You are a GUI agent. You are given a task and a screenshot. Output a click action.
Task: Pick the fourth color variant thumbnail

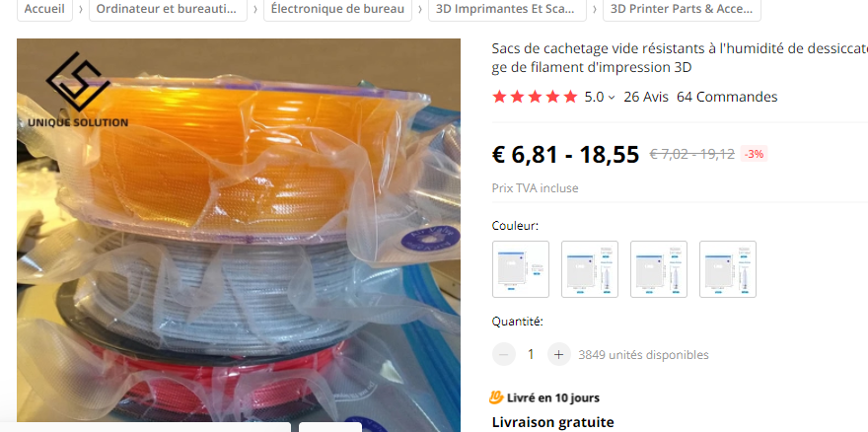[x=727, y=269]
